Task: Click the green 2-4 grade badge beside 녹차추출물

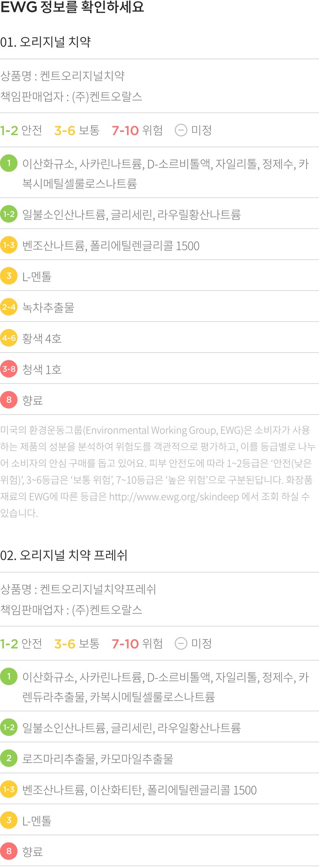Action: [x=9, y=307]
